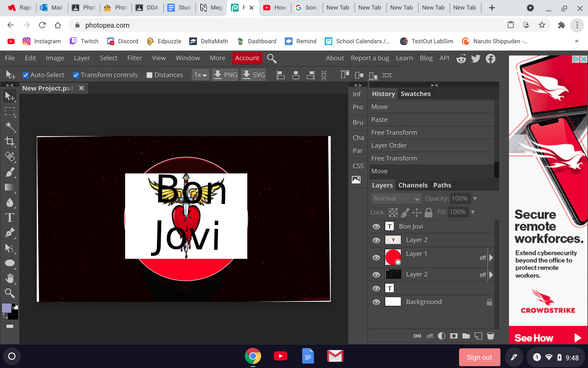Switch to the Paths tab
The width and height of the screenshot is (588, 368).
pos(442,185)
